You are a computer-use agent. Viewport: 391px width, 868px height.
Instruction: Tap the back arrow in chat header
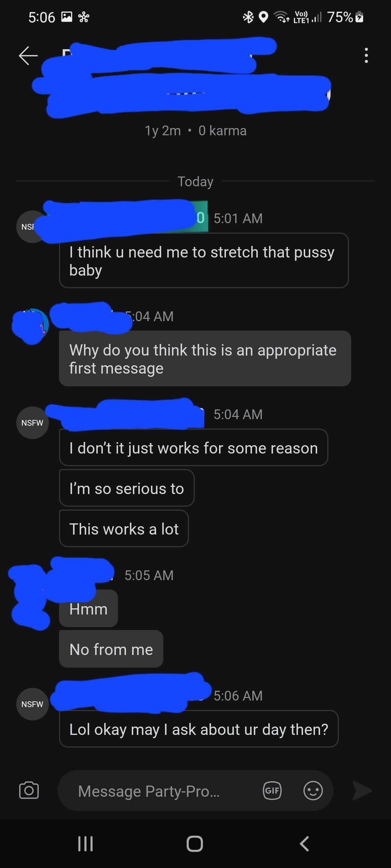pos(28,56)
